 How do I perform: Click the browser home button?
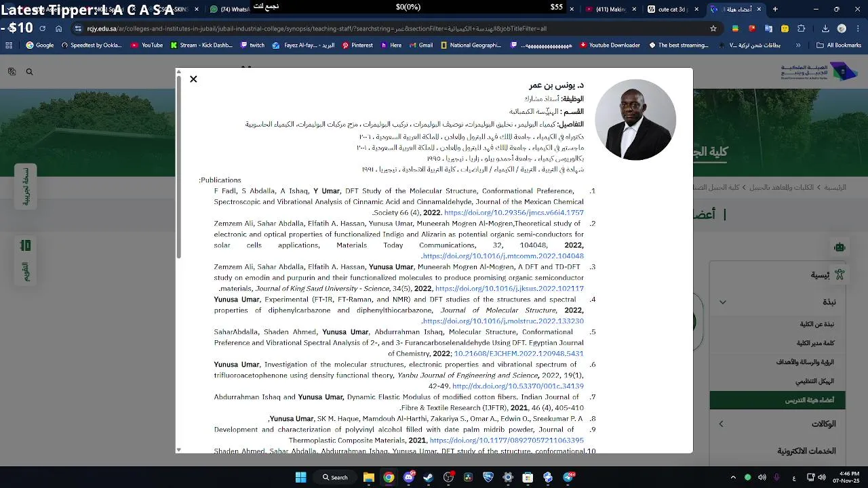coord(59,28)
